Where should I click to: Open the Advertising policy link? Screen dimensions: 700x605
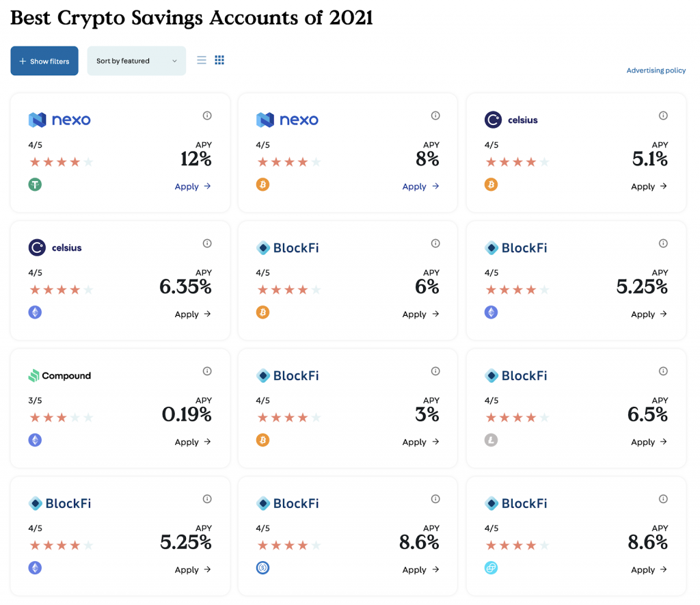click(656, 70)
